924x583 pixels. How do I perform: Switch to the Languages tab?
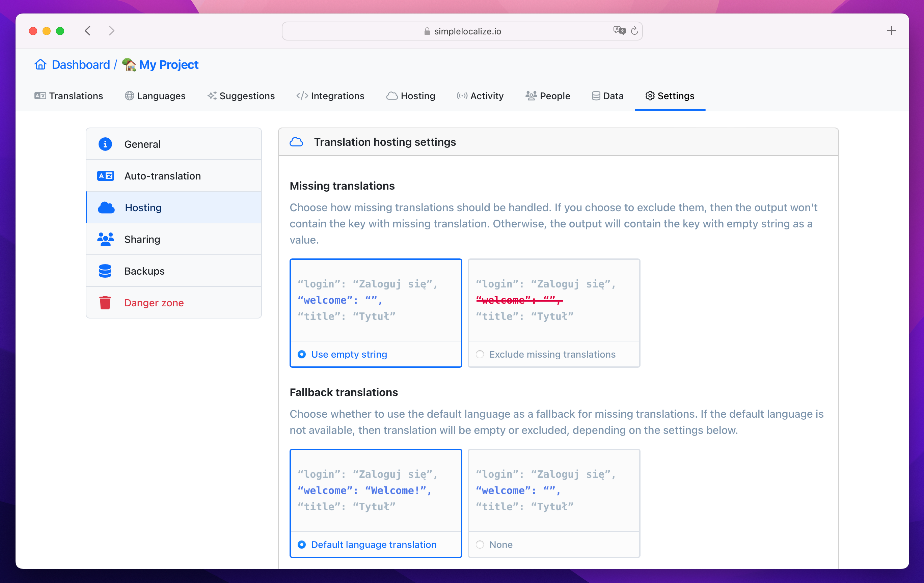(155, 96)
